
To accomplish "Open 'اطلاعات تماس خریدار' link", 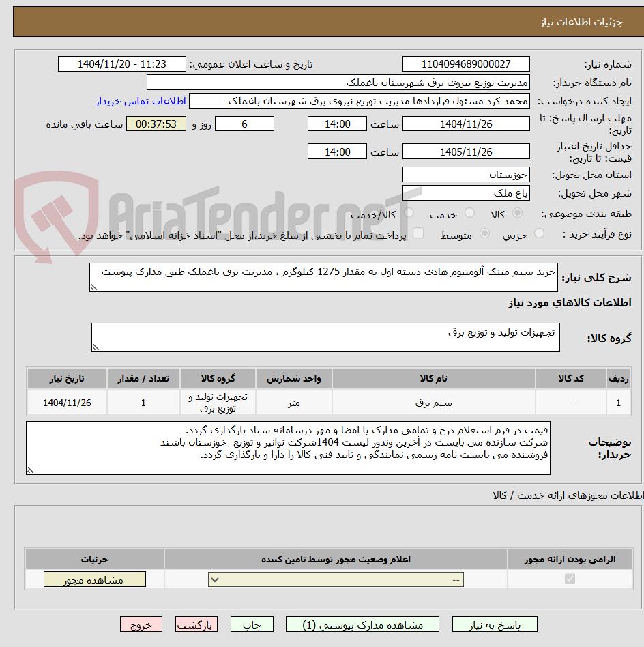I will click(141, 101).
